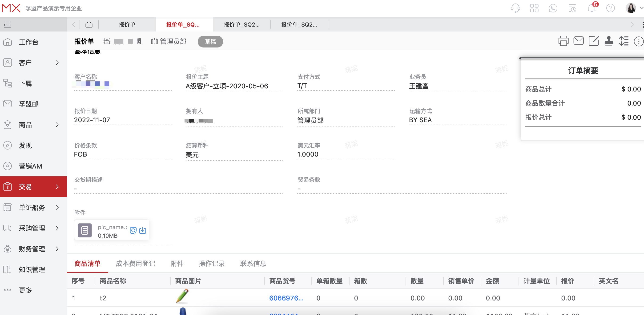
Task: Open the user avatar menu
Action: [631, 8]
